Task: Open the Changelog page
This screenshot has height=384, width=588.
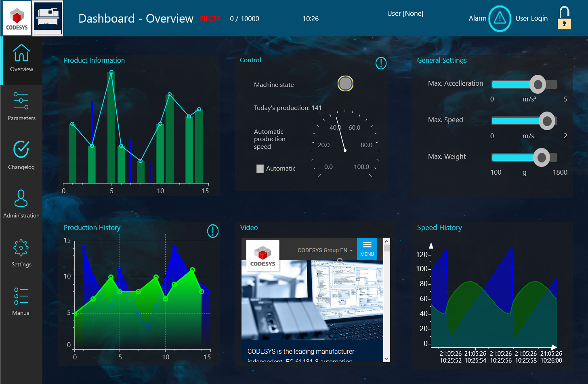Action: pyautogui.click(x=21, y=155)
